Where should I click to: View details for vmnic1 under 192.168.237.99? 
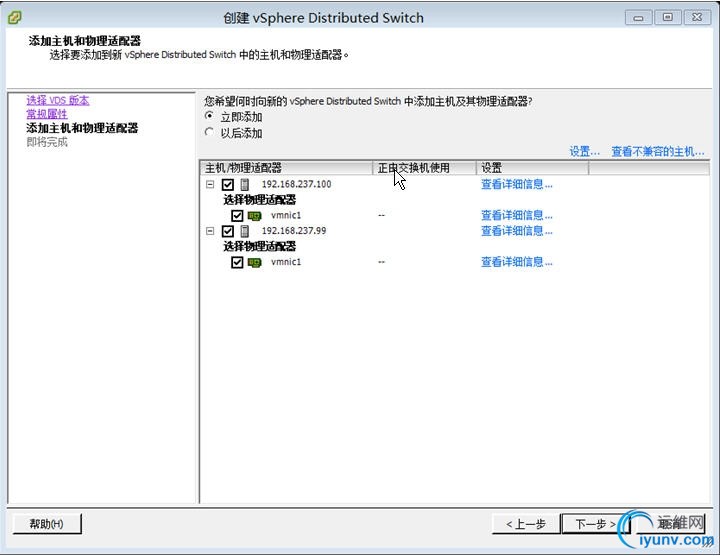click(517, 262)
